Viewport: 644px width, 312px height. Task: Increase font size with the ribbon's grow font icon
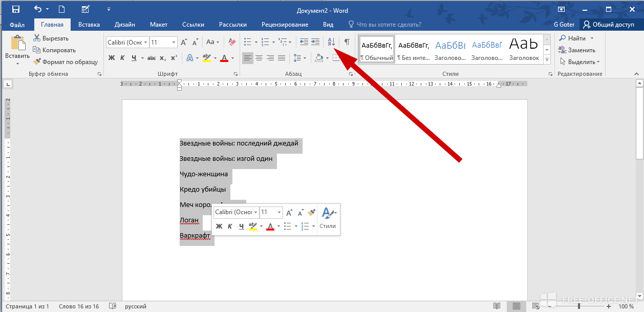(x=184, y=43)
